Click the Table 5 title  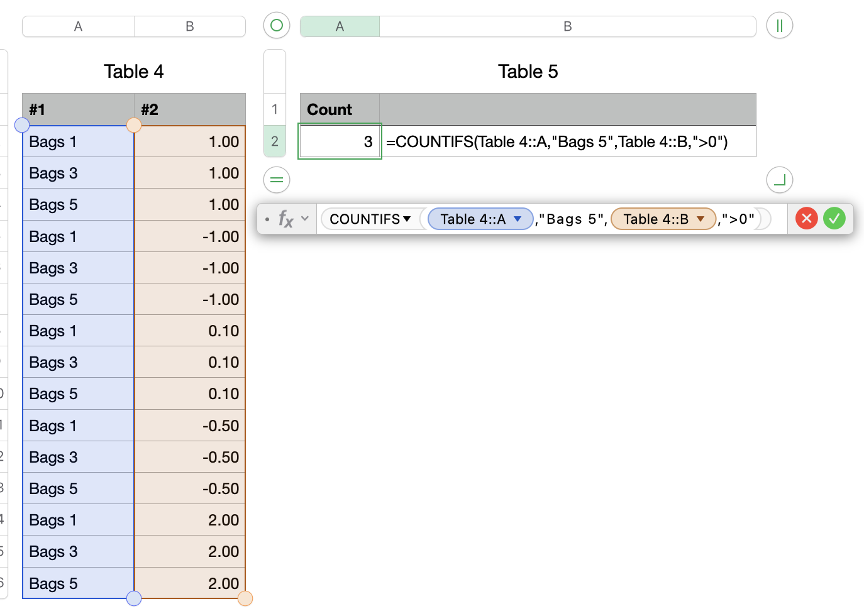point(528,71)
